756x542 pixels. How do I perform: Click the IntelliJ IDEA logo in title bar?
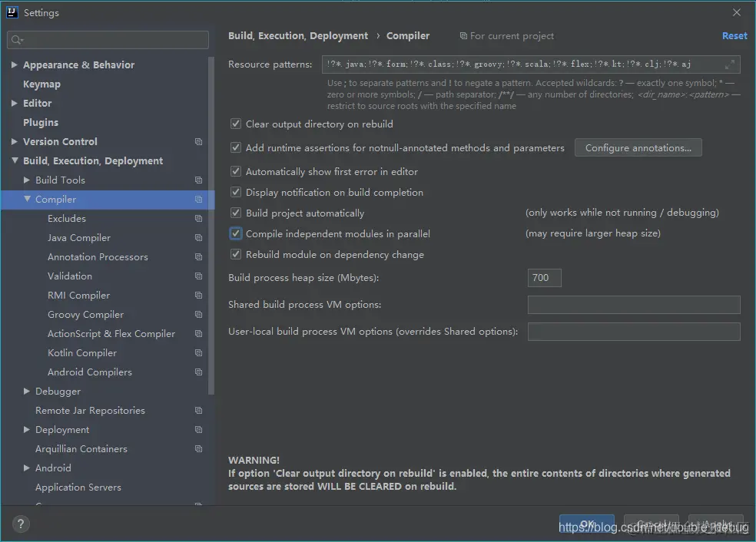[12, 12]
